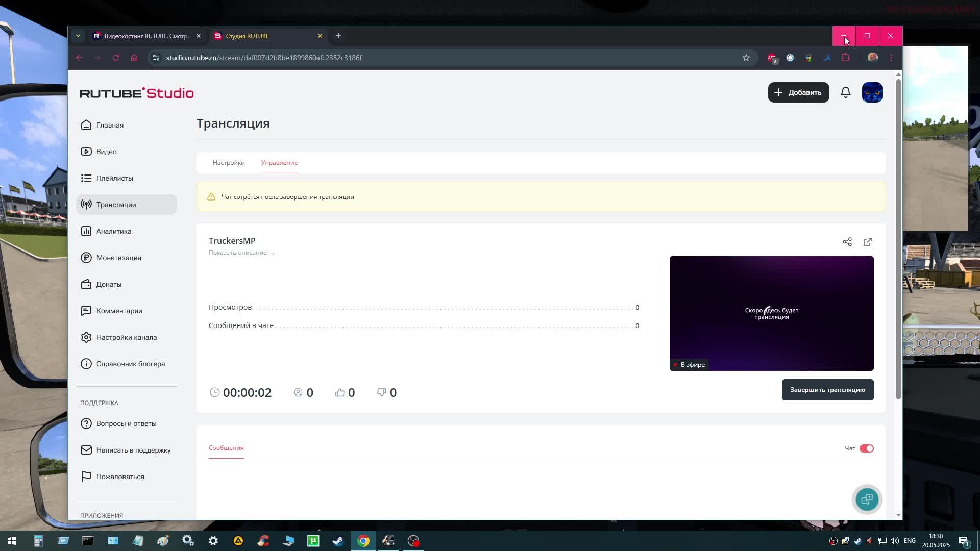Toggle the Чат switch off
Viewport: 980px width, 551px height.
click(x=867, y=448)
